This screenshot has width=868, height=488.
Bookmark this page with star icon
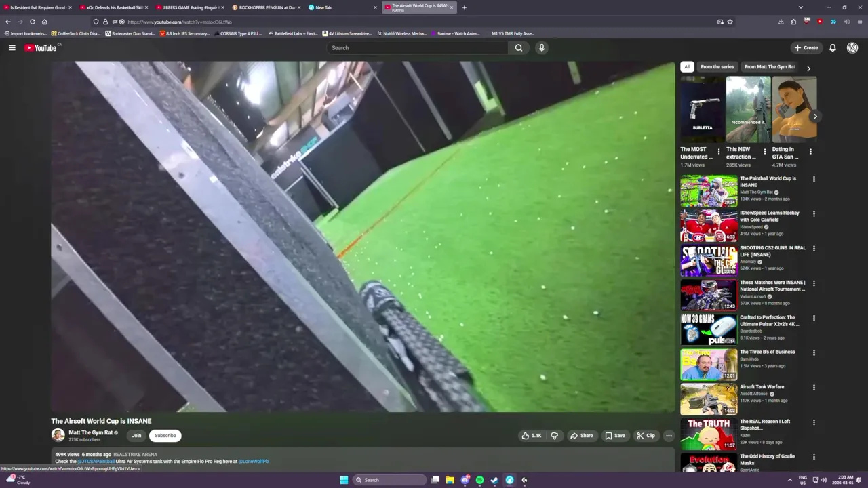pyautogui.click(x=730, y=22)
